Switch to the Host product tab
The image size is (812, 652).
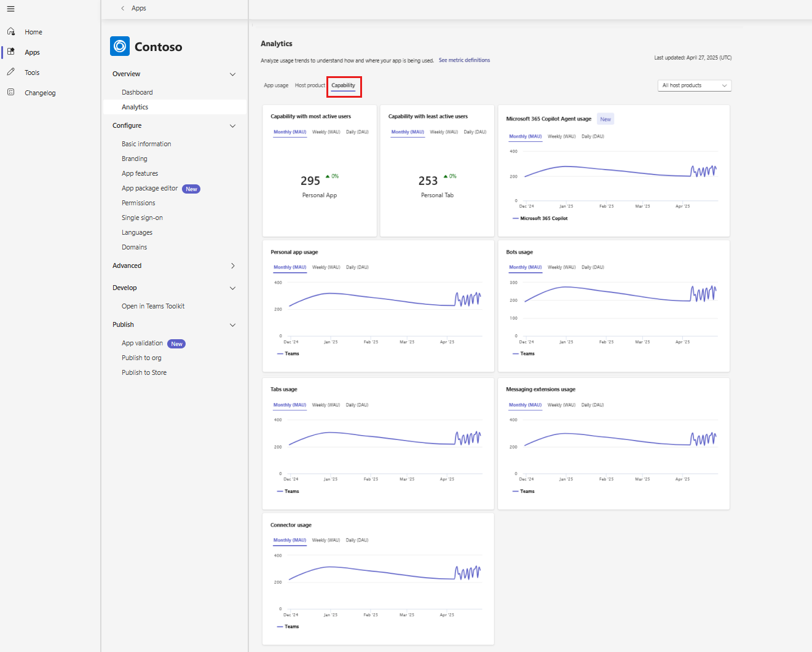pyautogui.click(x=310, y=85)
